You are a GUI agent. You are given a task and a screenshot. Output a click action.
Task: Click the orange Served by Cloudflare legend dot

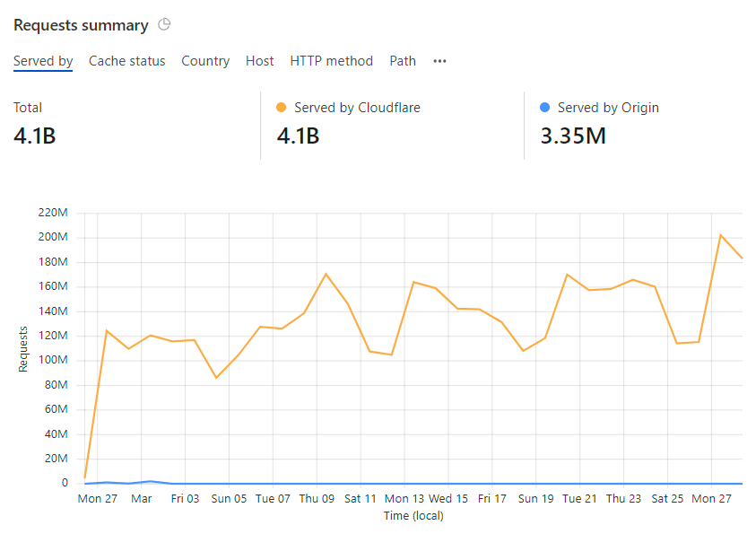[x=282, y=107]
